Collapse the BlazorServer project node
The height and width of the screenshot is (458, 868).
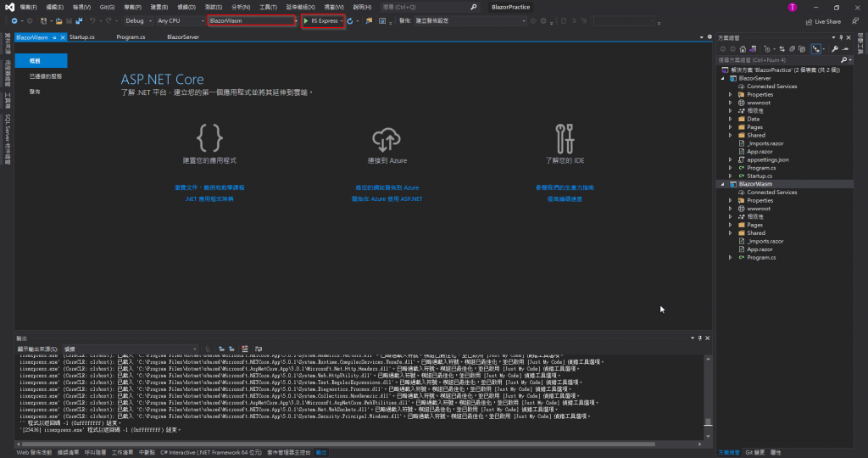(x=722, y=79)
